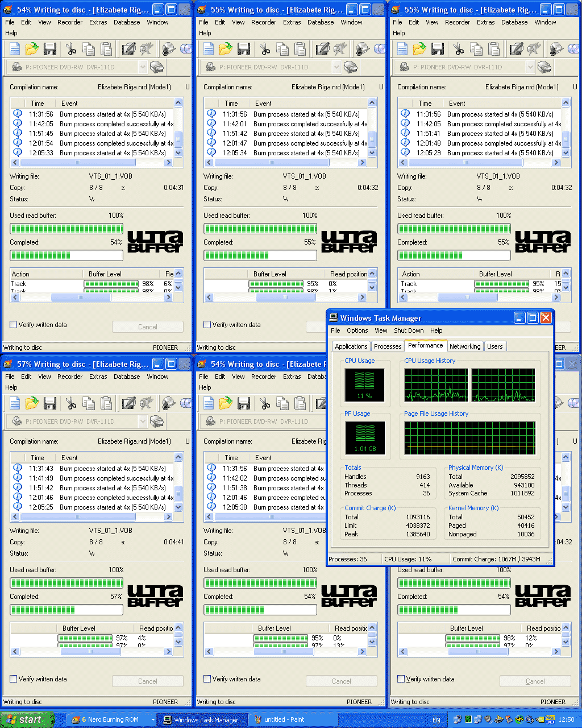Click the Cancel button in the 57% window

(148, 681)
